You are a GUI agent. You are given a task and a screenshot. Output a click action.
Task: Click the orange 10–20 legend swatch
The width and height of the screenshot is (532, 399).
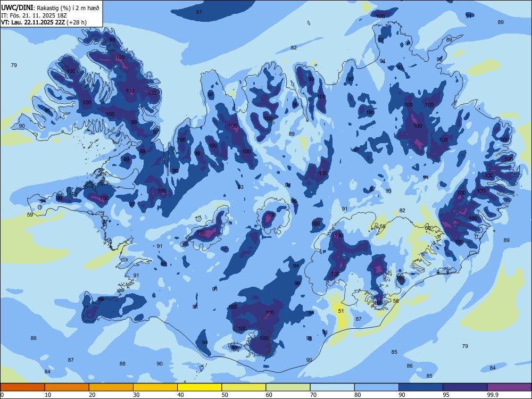(67, 387)
